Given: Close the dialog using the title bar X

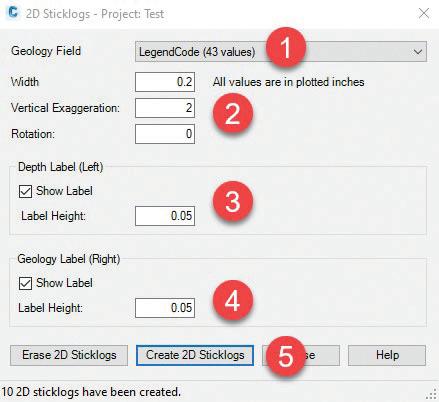Looking at the screenshot, I should 424,13.
